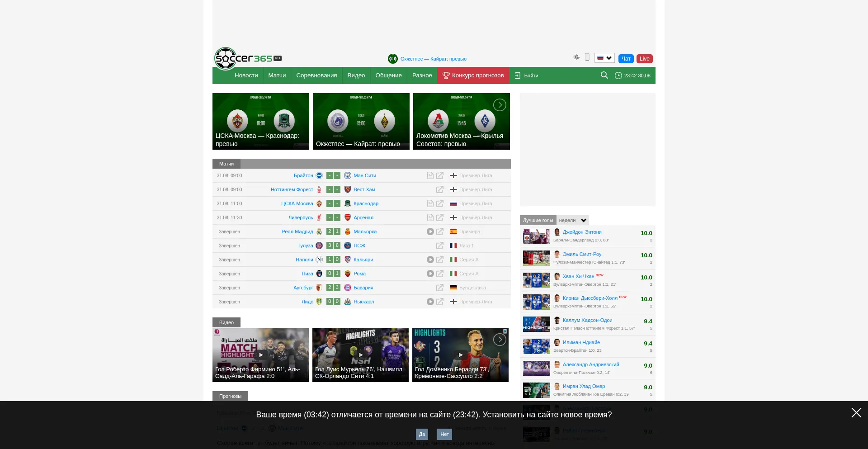
Task: Close the time difference banner
Action: point(856,412)
